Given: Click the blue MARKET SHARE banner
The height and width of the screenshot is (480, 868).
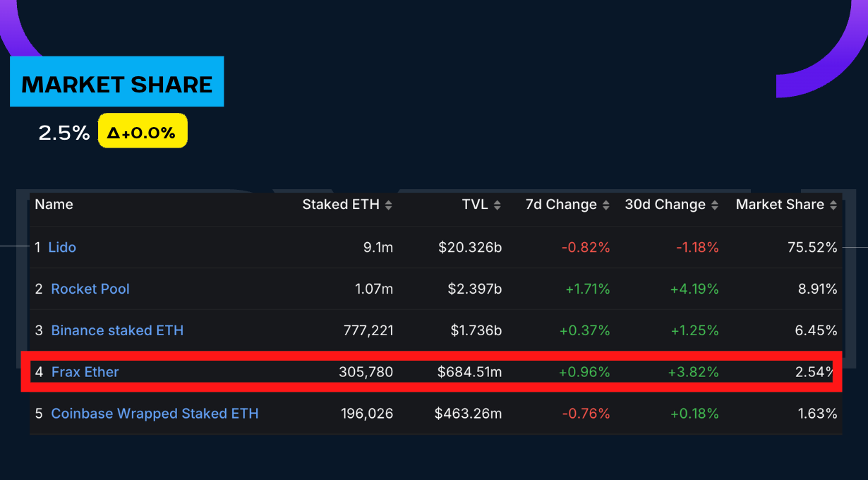Looking at the screenshot, I should coord(116,82).
